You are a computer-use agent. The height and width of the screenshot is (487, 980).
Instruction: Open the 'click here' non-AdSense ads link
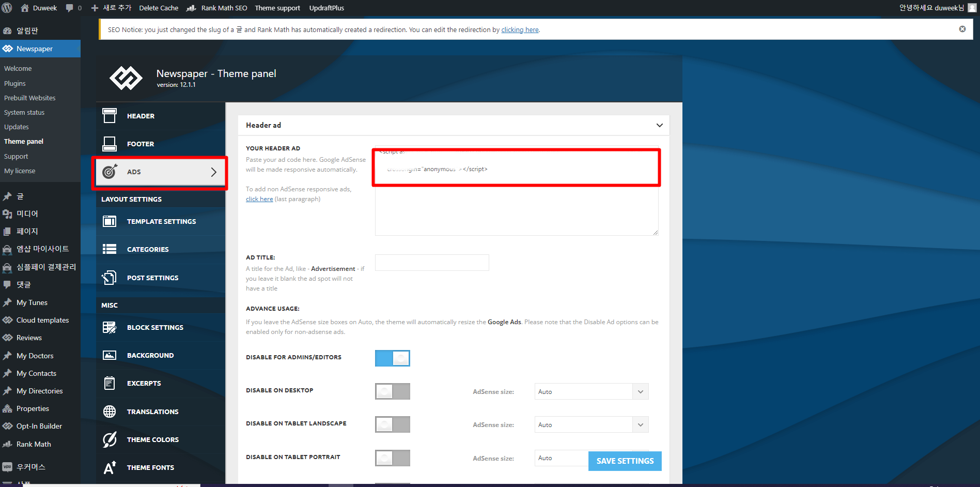coord(259,199)
